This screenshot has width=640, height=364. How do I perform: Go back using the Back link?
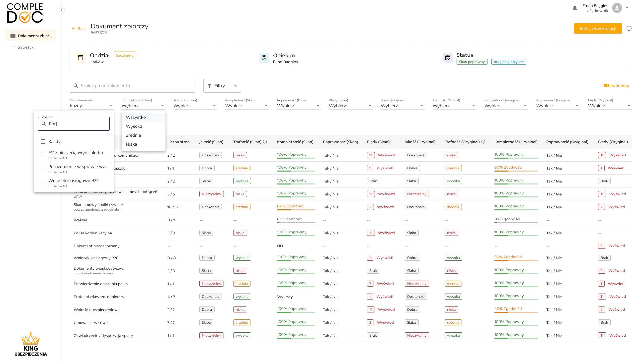click(x=79, y=29)
